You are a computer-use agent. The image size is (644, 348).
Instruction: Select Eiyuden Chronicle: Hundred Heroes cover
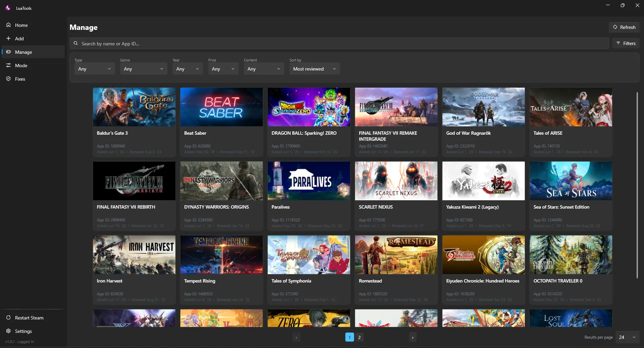[x=483, y=255]
